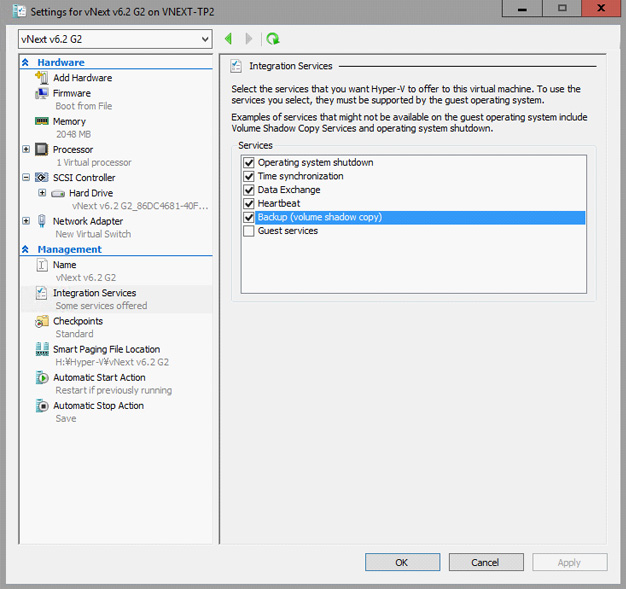The height and width of the screenshot is (589, 626).
Task: Select 'Guest services' label in services list
Action: (288, 231)
